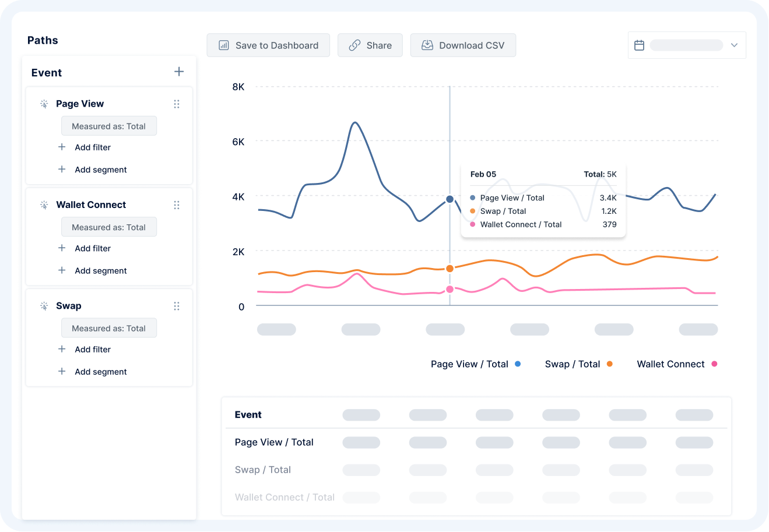The image size is (769, 532).
Task: Click plus icon beside Wallet Connect Add filter
Action: coord(62,248)
